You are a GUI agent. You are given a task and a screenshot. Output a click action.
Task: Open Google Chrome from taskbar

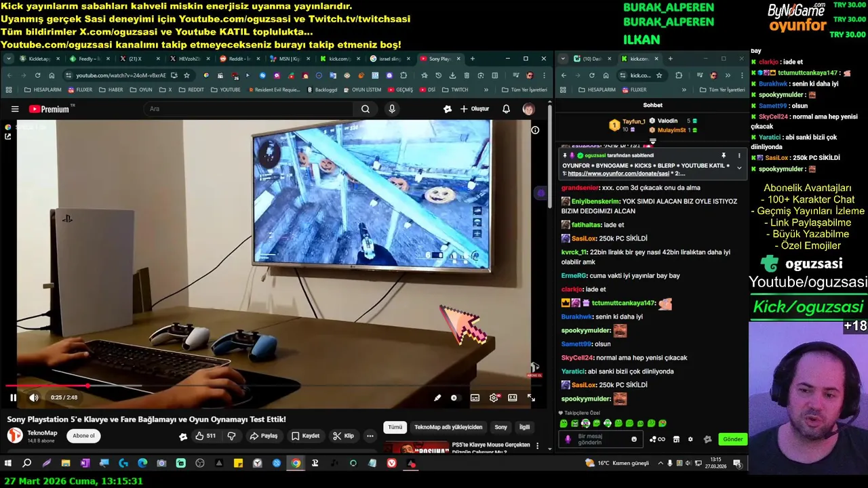point(296,464)
